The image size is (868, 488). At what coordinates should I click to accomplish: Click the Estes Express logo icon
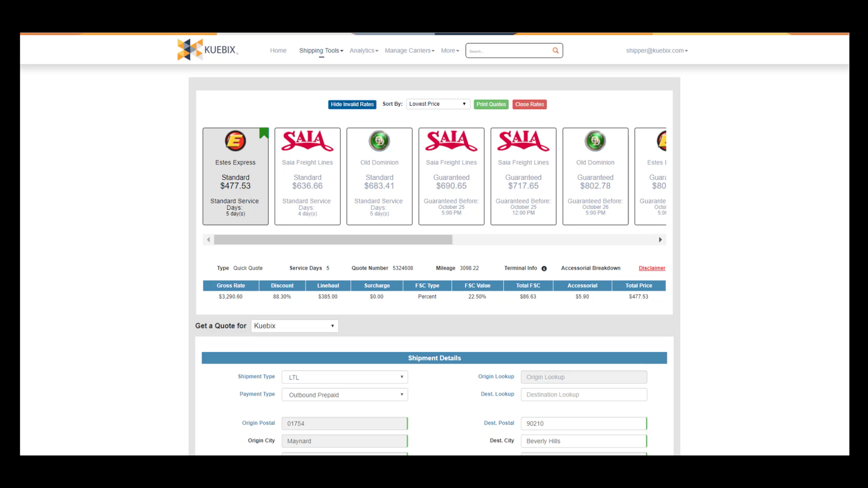tap(235, 141)
